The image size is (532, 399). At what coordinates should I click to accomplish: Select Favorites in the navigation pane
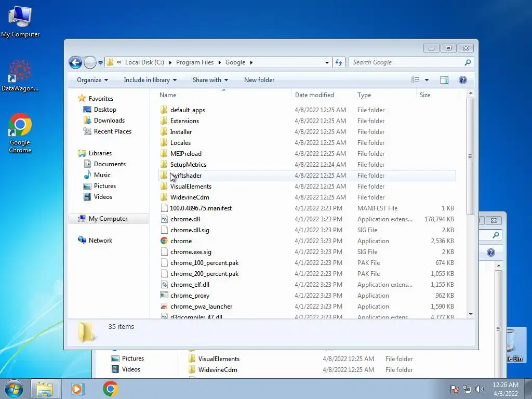coord(101,99)
